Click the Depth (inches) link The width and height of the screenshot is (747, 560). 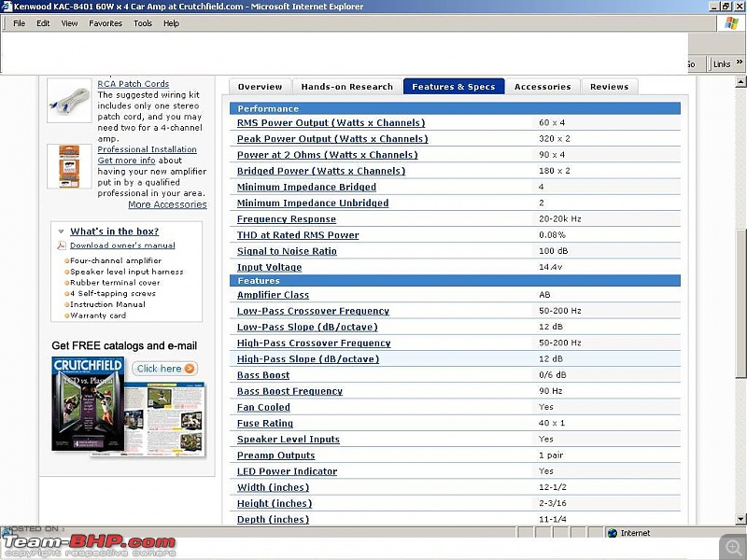click(274, 520)
